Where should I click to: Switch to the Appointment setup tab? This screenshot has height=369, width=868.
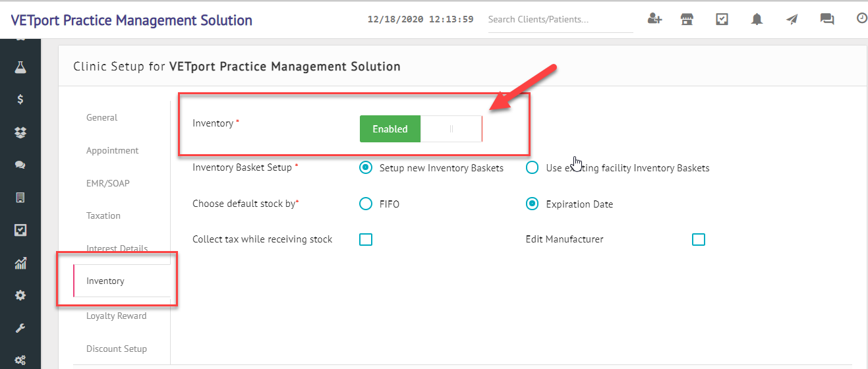(113, 150)
